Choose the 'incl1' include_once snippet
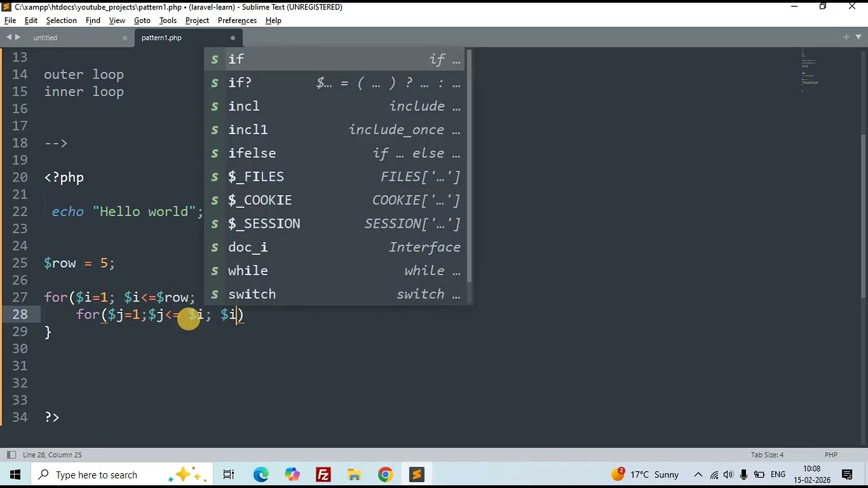Image resolution: width=868 pixels, height=488 pixels. pyautogui.click(x=336, y=129)
